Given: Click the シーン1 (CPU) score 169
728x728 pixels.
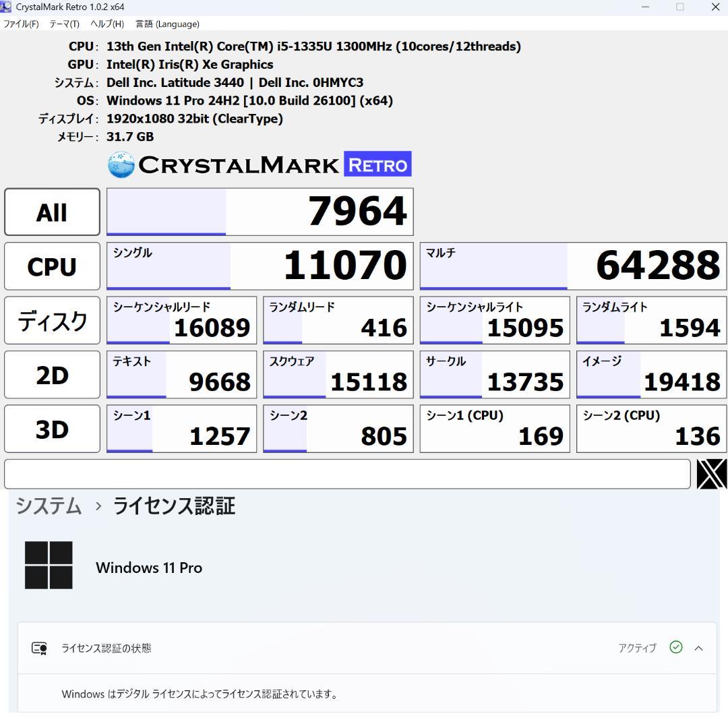Looking at the screenshot, I should point(495,429).
